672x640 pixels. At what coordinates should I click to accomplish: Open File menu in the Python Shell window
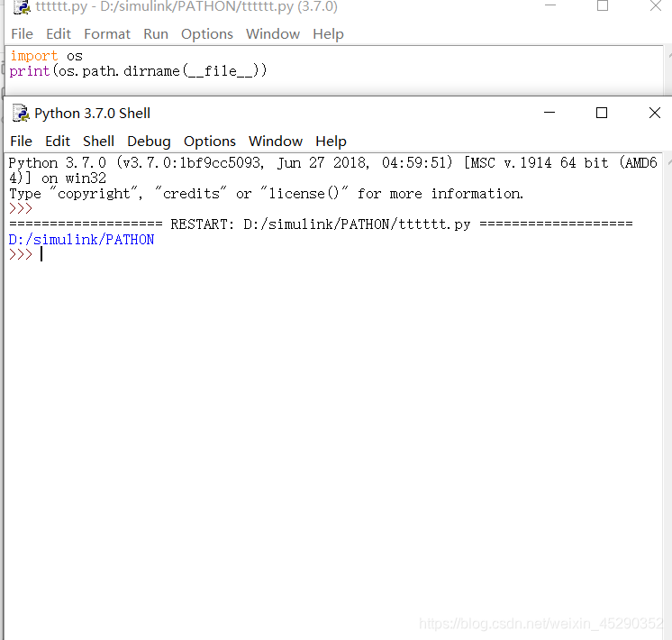tap(21, 142)
